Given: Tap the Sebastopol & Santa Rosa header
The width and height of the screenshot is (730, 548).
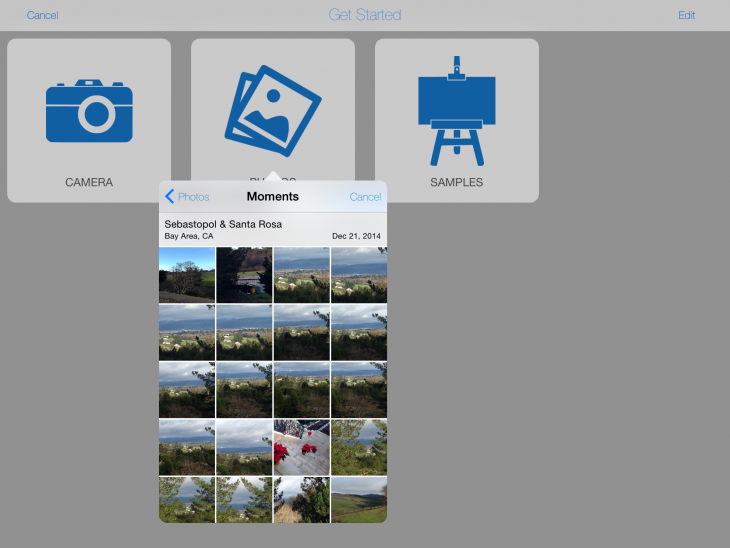Looking at the screenshot, I should coord(223,224).
